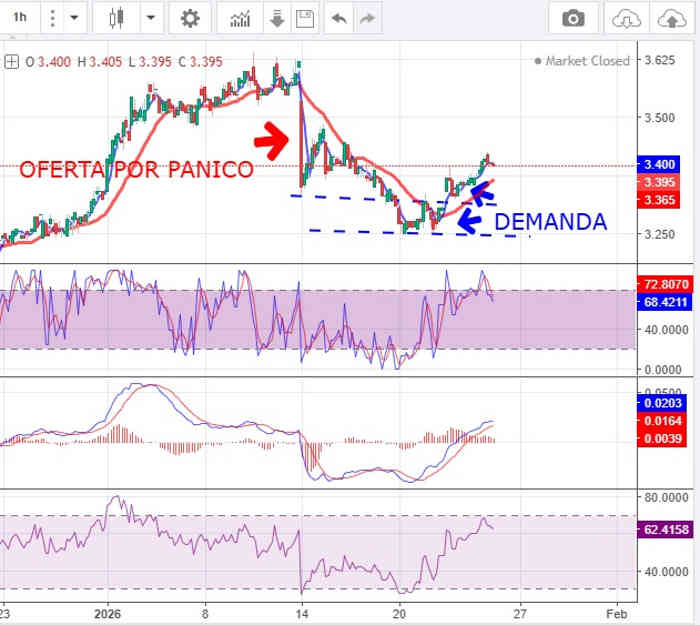Image resolution: width=700 pixels, height=625 pixels.
Task: Open the indicators chart icon
Action: coord(240,18)
